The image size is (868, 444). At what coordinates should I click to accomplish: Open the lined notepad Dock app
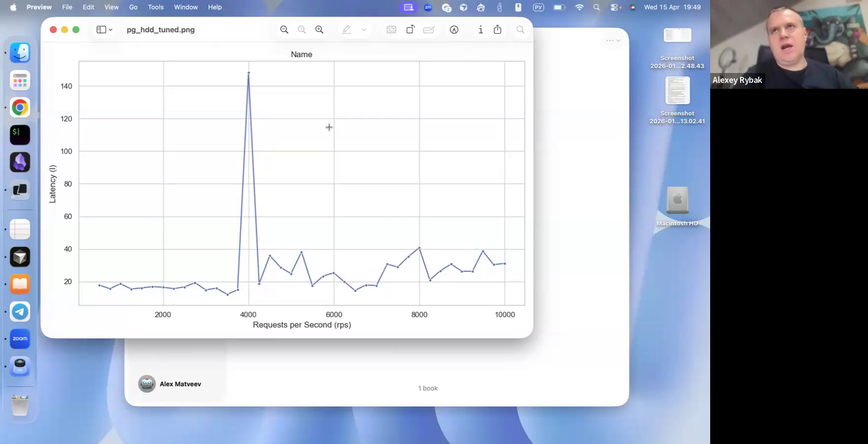coord(20,229)
